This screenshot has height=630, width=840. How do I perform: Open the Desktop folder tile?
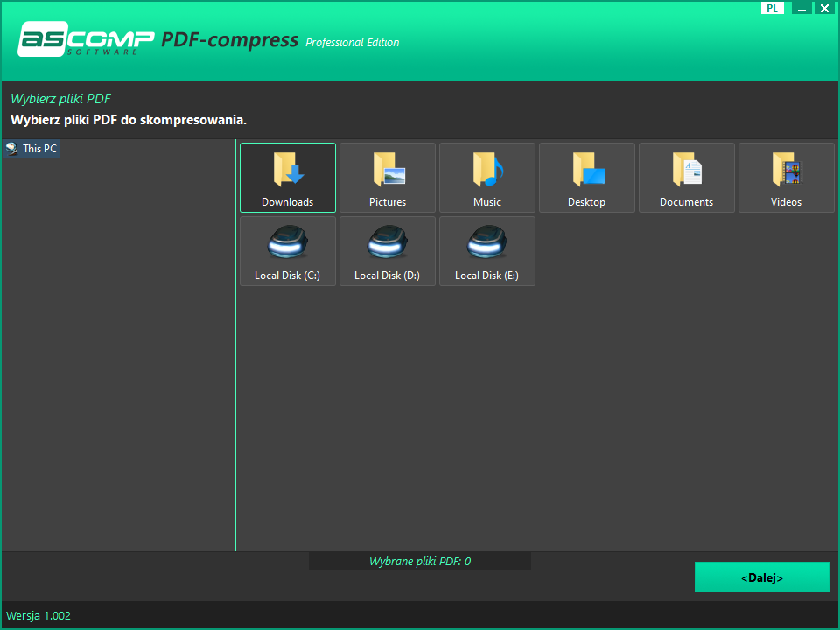pyautogui.click(x=586, y=178)
